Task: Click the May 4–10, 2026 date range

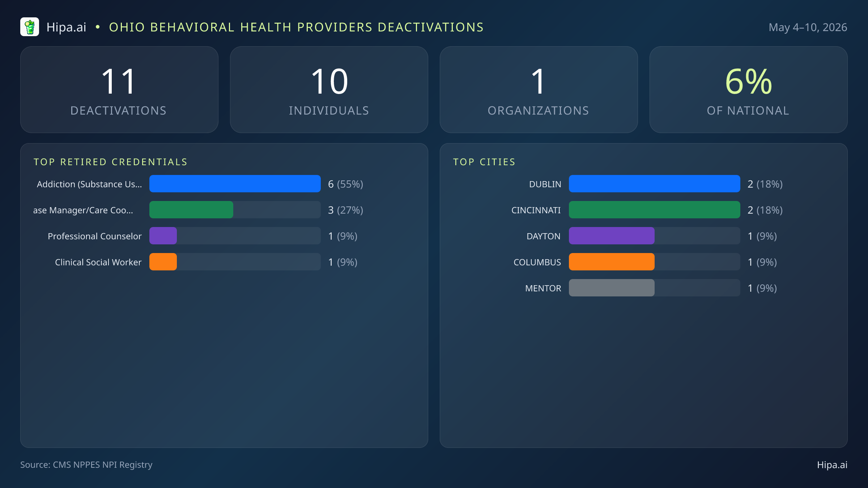Action: click(x=808, y=27)
